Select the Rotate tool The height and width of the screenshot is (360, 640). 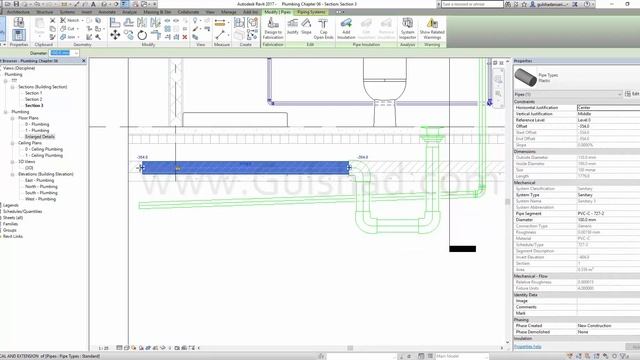(142, 35)
